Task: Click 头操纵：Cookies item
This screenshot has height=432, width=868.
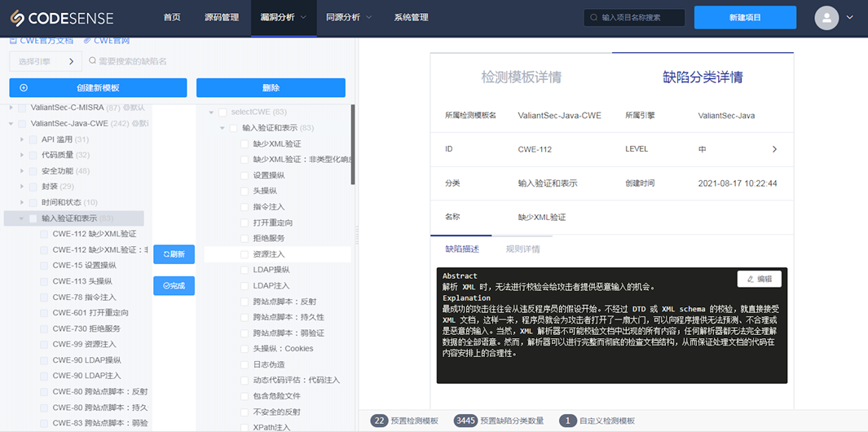Action: tap(283, 348)
